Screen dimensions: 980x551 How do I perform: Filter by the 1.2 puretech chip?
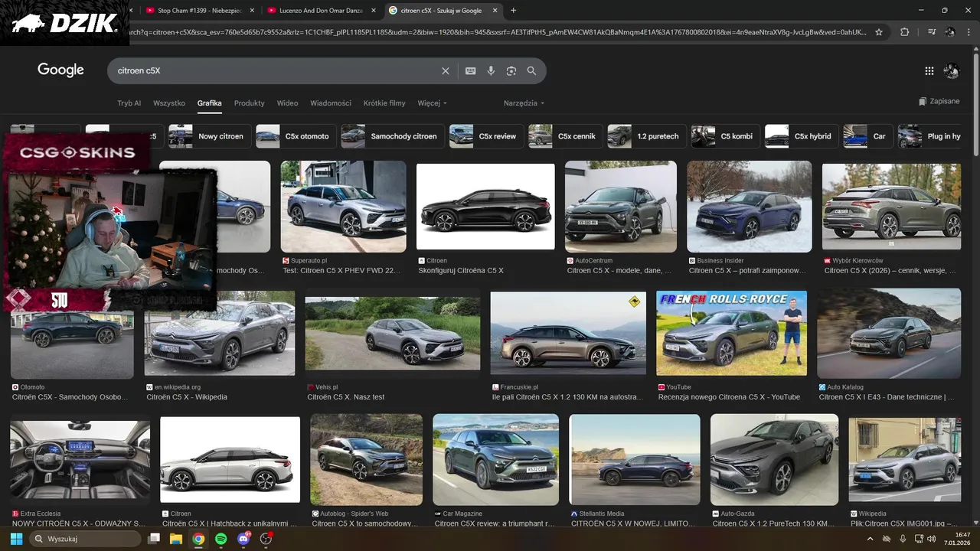click(646, 136)
